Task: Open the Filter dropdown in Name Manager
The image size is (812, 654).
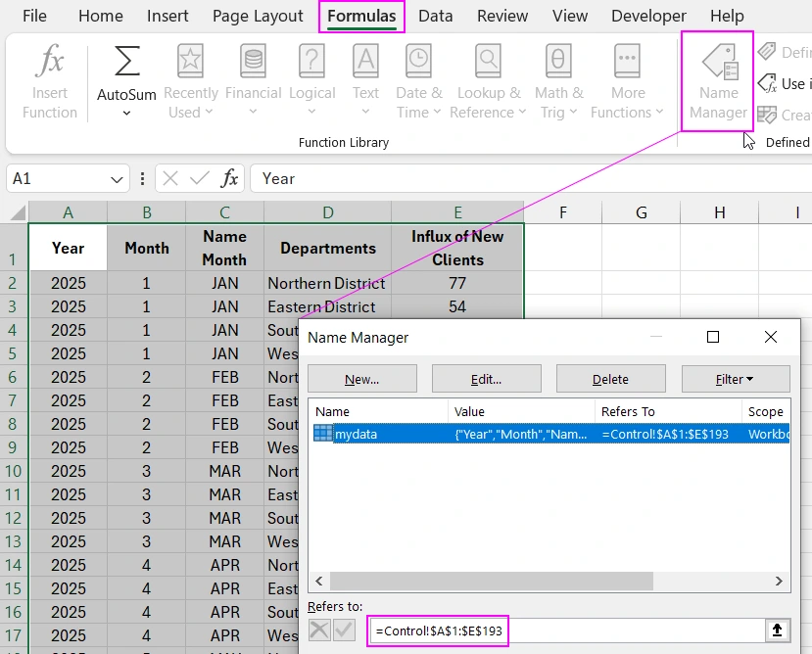Action: tap(735, 379)
